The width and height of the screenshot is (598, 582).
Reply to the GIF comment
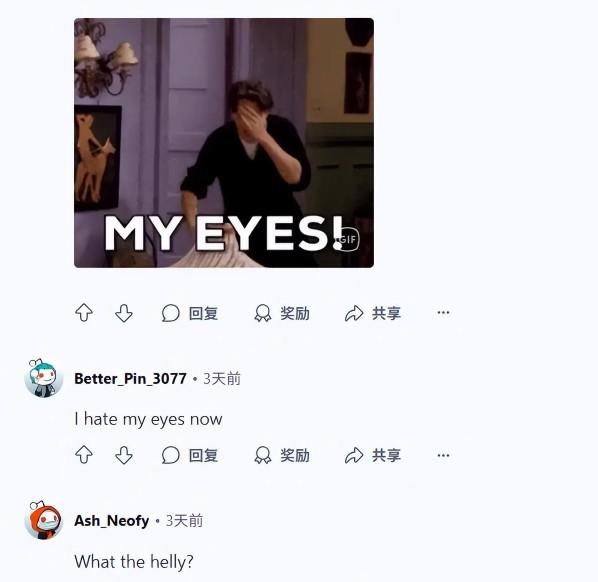point(190,313)
